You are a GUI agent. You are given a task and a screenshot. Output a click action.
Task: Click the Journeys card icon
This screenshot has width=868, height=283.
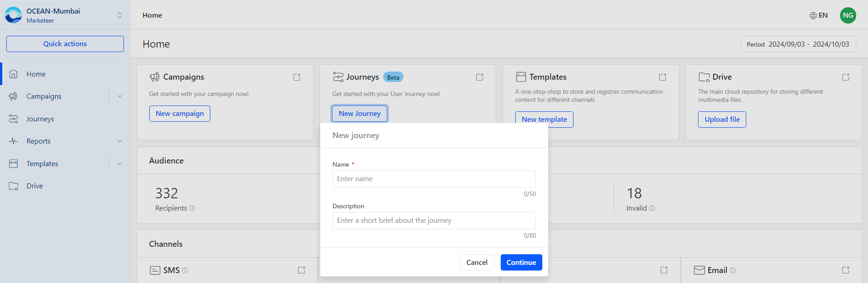tap(338, 77)
